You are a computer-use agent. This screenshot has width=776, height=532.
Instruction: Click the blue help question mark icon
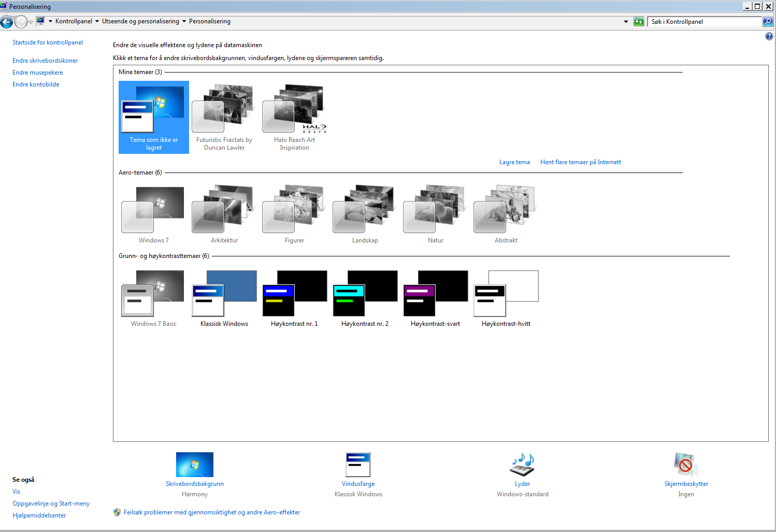(x=769, y=36)
